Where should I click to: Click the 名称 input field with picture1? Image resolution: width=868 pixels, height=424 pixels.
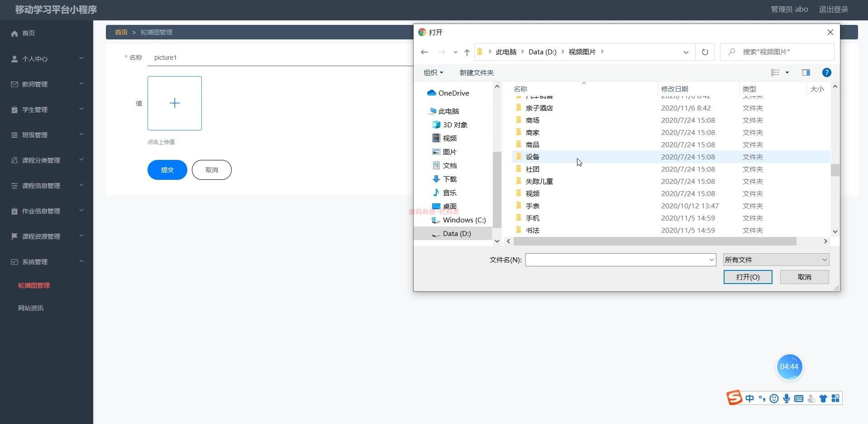[281, 58]
